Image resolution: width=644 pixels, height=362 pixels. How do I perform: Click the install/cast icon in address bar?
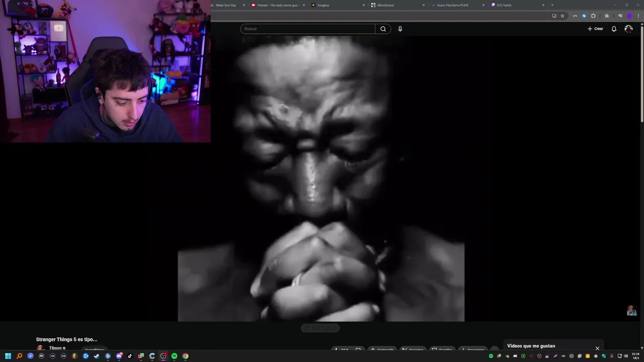(x=554, y=16)
